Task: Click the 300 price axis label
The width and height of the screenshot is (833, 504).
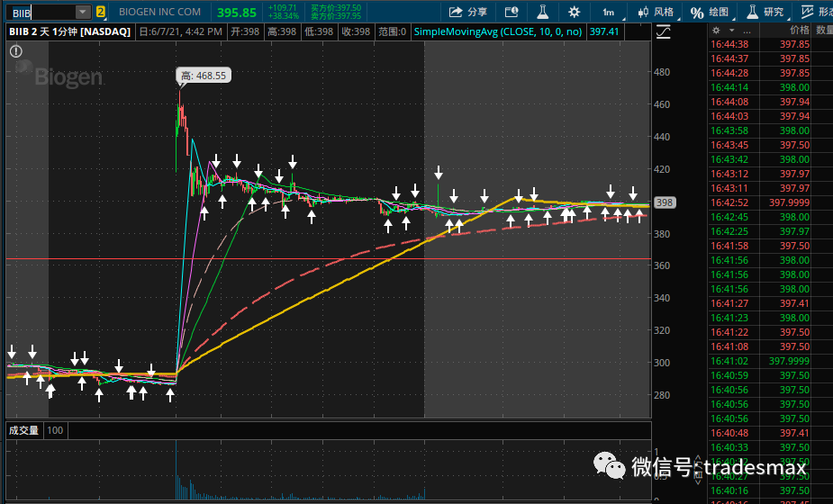Action: (x=662, y=363)
